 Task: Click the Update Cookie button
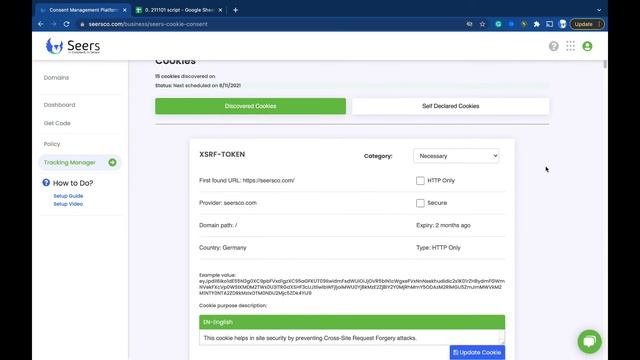(477, 352)
